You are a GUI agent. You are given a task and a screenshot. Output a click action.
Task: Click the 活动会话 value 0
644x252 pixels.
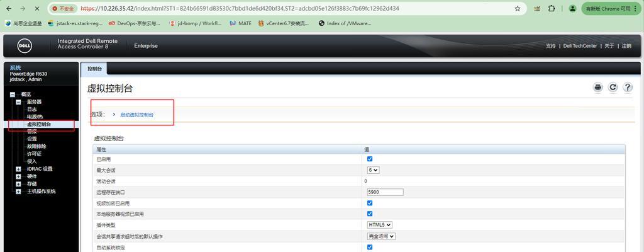click(x=365, y=181)
